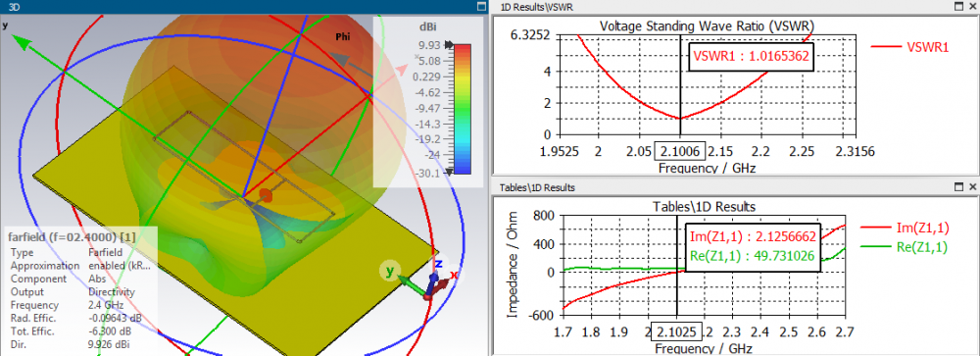Close the 1D Results\VSWR window
980x356 pixels.
click(972, 6)
